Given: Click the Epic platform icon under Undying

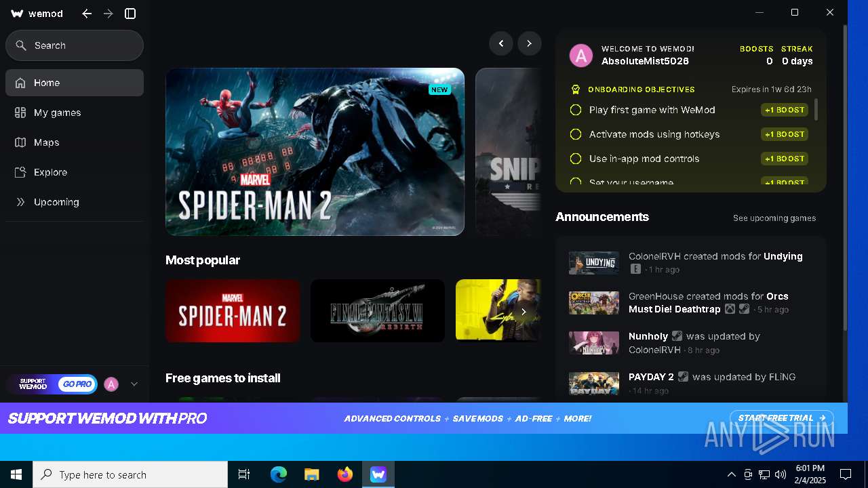Looking at the screenshot, I should click(635, 269).
